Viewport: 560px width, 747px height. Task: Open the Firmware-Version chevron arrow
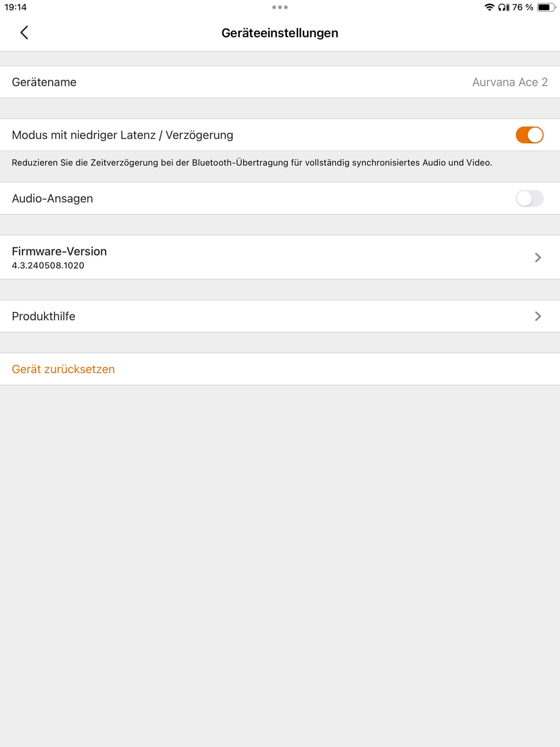tap(538, 258)
